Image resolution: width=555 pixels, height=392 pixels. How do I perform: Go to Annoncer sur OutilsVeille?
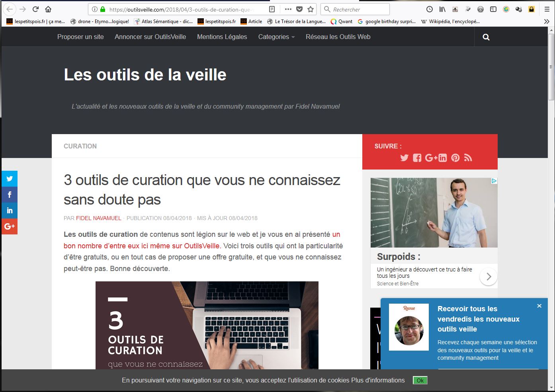150,37
